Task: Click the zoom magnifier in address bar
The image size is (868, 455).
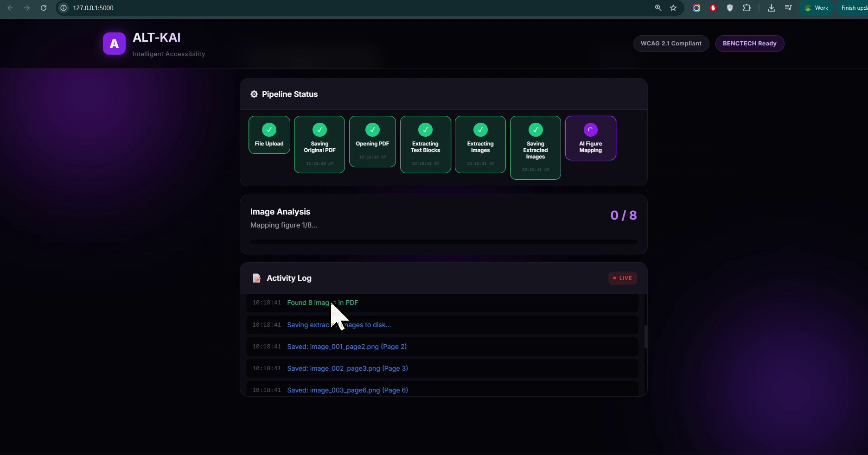Action: point(658,8)
